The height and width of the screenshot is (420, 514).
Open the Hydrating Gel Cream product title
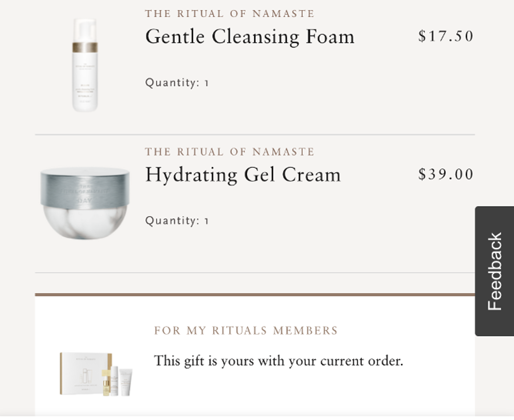[243, 175]
